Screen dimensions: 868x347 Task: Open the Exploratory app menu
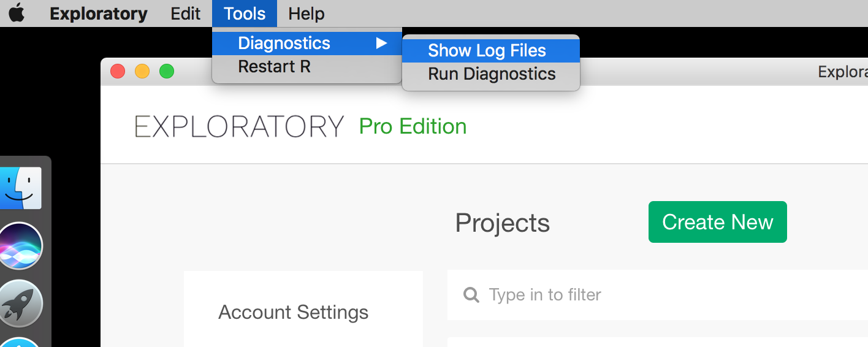coord(98,13)
